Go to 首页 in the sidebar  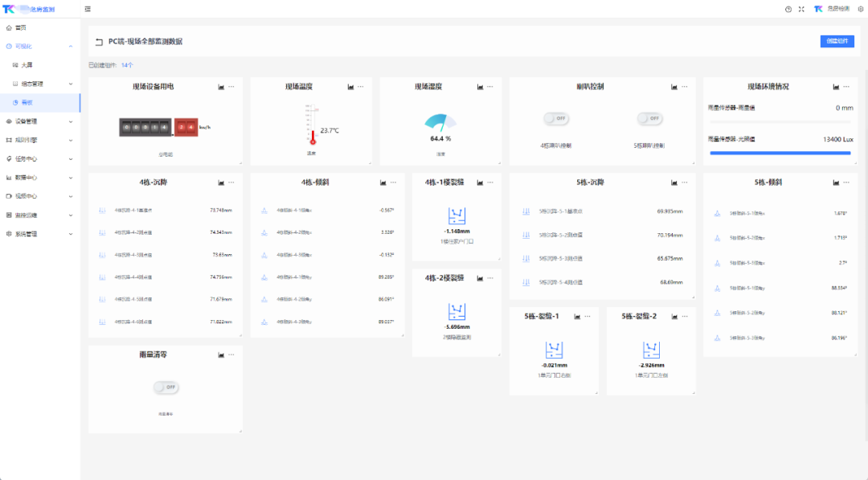(x=21, y=28)
